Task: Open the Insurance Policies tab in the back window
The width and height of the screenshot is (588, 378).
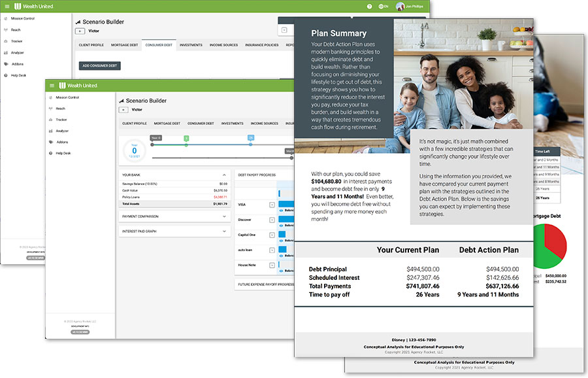Action: click(x=262, y=45)
